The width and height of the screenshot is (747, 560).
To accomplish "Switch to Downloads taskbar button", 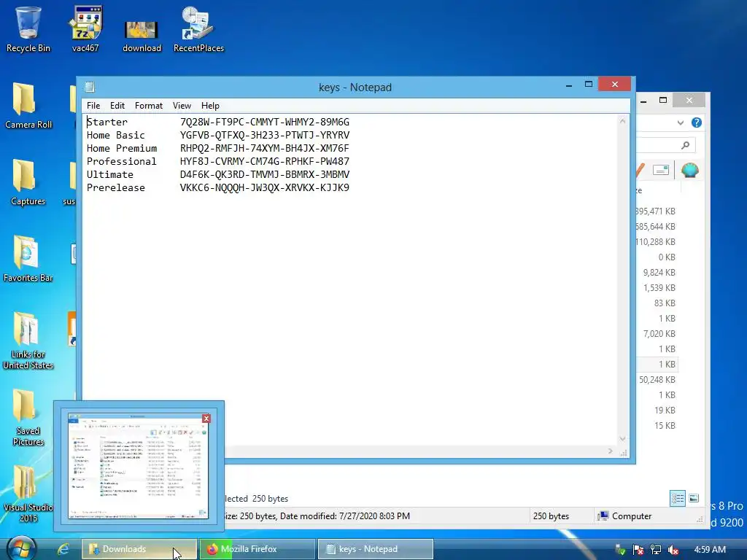I will 139,549.
